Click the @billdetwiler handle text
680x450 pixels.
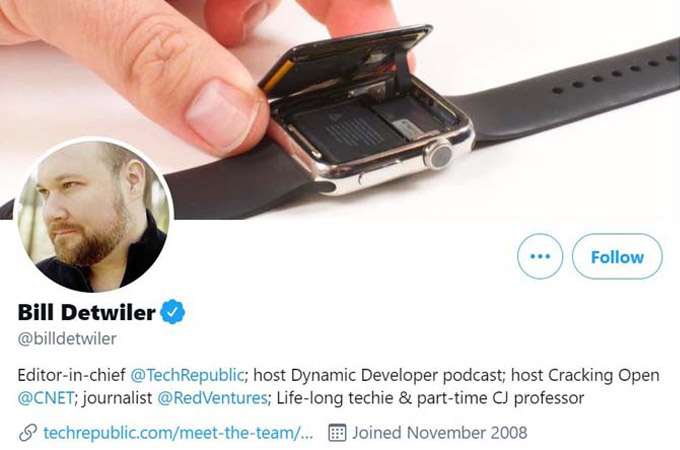pos(67,339)
